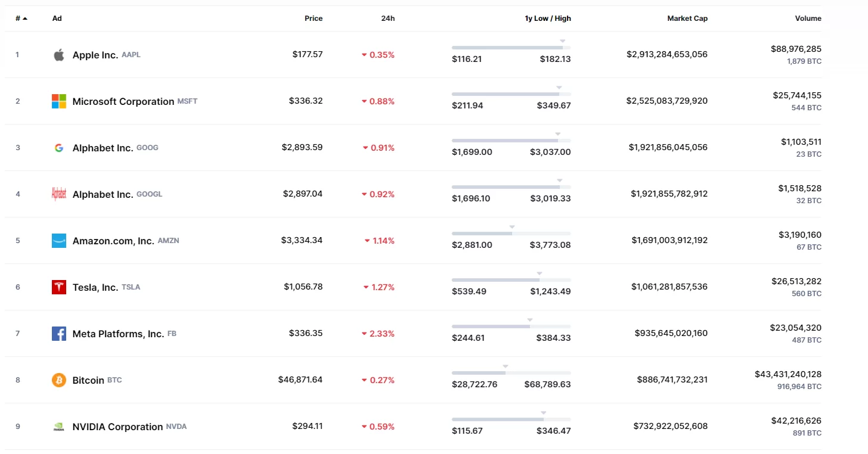Click the red Tesla logo icon
The height and width of the screenshot is (454, 868).
click(58, 287)
